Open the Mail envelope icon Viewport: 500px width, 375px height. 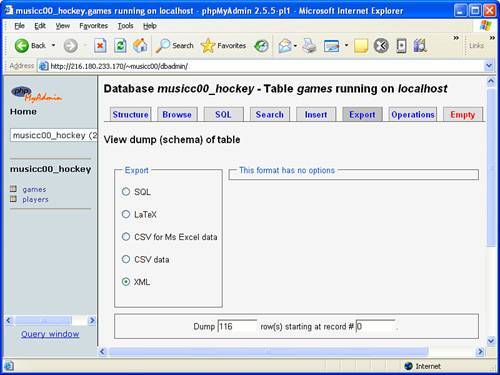tap(285, 46)
